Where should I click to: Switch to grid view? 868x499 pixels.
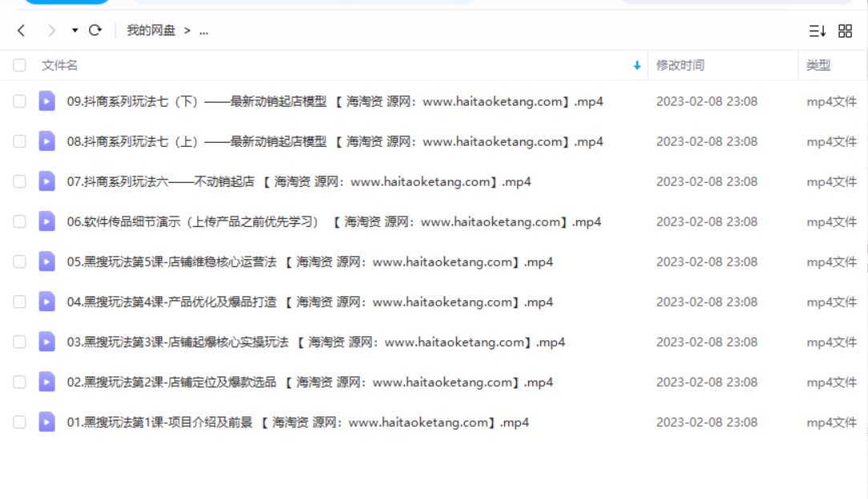[846, 31]
